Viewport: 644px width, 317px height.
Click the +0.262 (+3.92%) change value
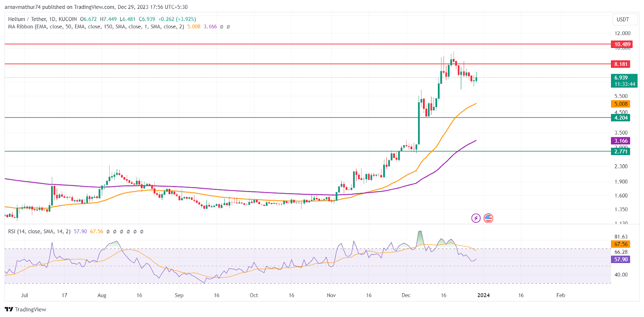[x=177, y=19]
